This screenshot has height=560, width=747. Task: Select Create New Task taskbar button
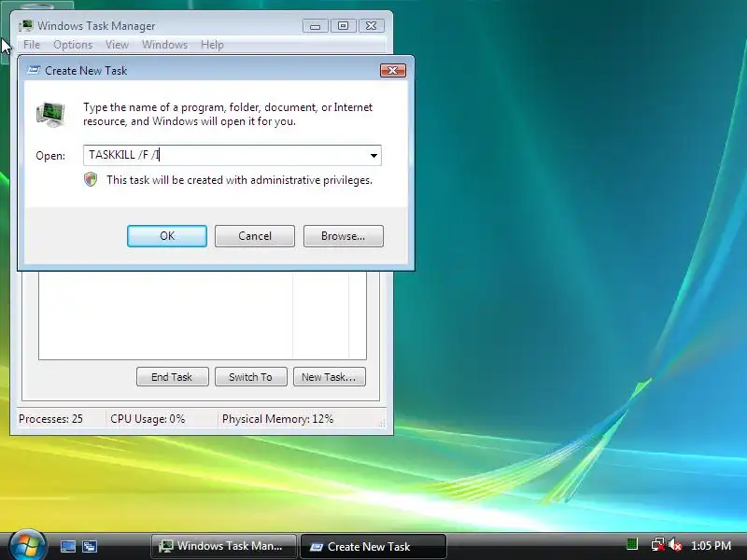373,546
